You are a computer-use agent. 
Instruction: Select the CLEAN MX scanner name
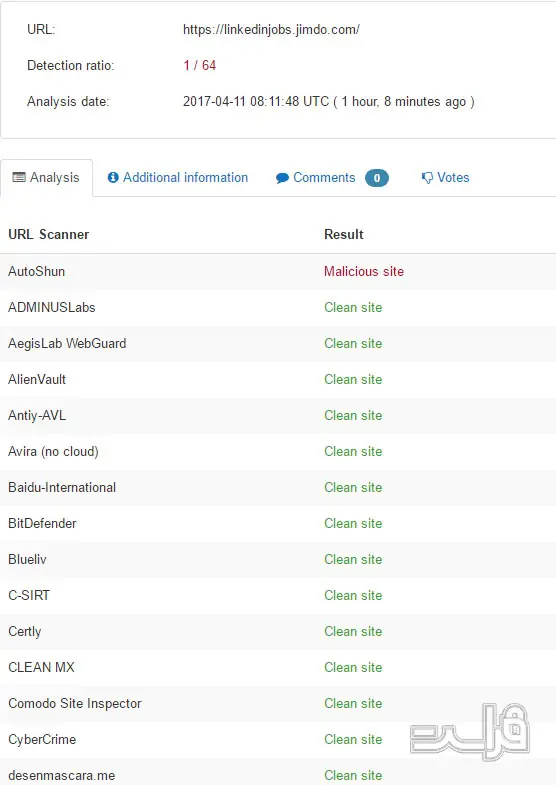(x=41, y=668)
